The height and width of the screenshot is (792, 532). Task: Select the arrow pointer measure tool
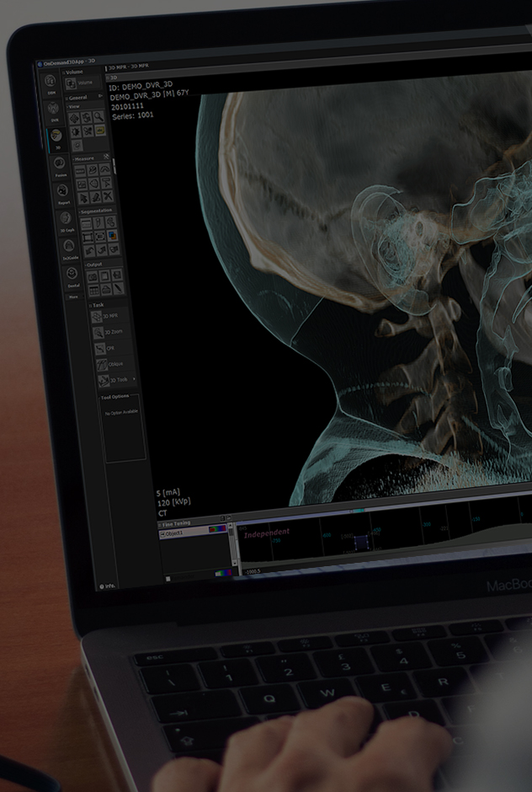point(84,199)
